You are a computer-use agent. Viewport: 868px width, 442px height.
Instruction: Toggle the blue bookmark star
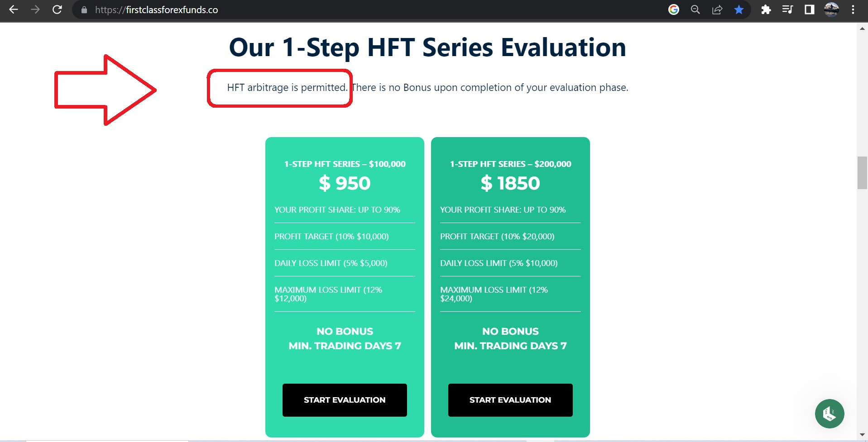tap(739, 10)
